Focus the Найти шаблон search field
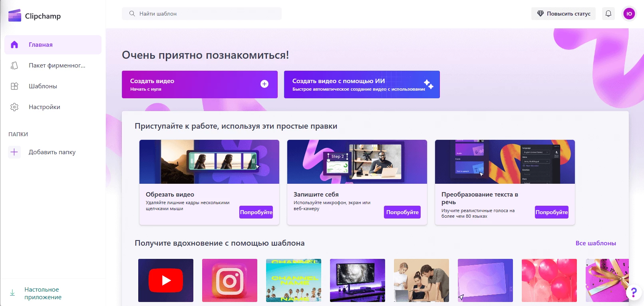The height and width of the screenshot is (306, 644). [202, 14]
